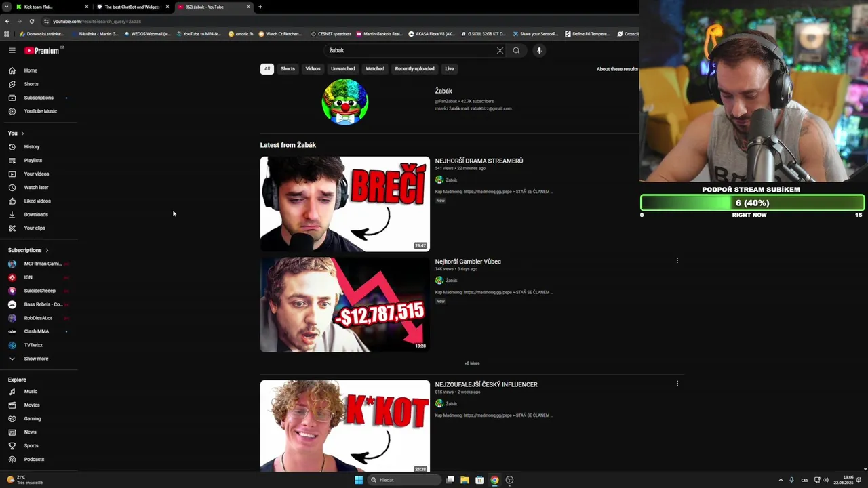868x488 pixels.
Task: Open video title NEJHORŠÍ DRAMA STREAMERŮ
Action: [x=479, y=161]
